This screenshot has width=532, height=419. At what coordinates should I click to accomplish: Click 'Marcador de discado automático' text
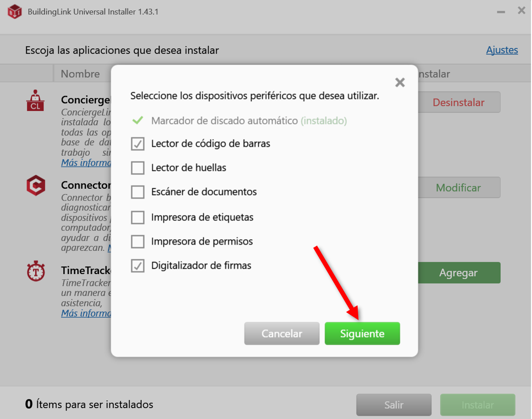pyautogui.click(x=224, y=121)
